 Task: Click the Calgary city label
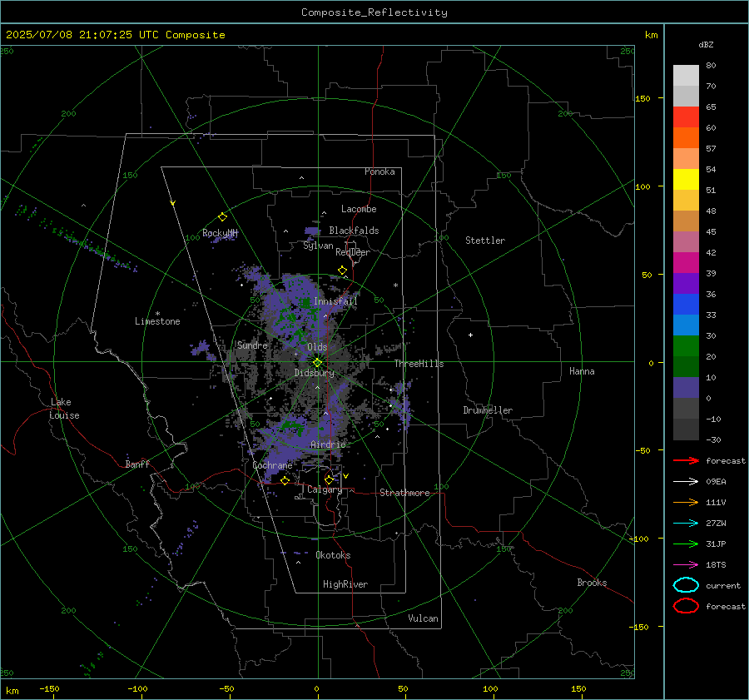(325, 489)
